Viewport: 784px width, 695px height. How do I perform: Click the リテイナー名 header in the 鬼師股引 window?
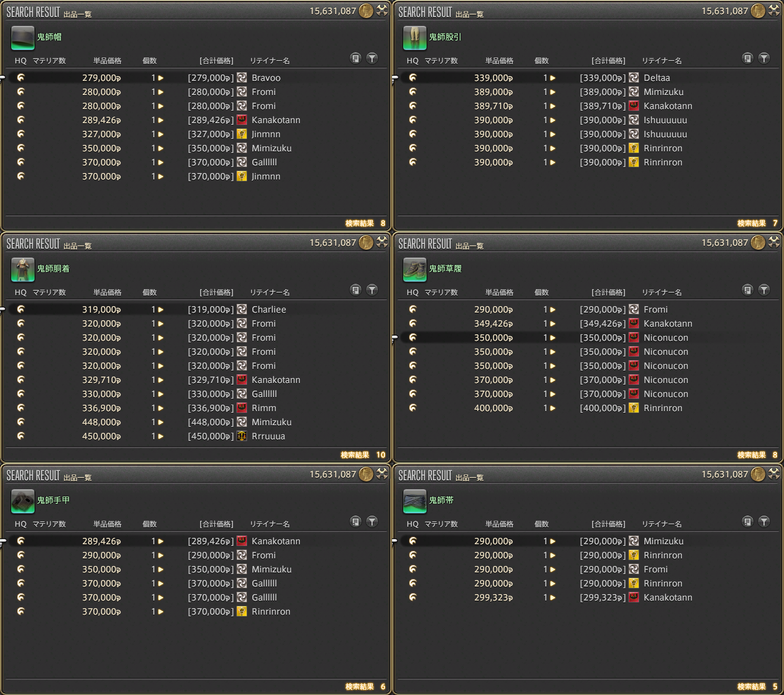click(x=661, y=61)
